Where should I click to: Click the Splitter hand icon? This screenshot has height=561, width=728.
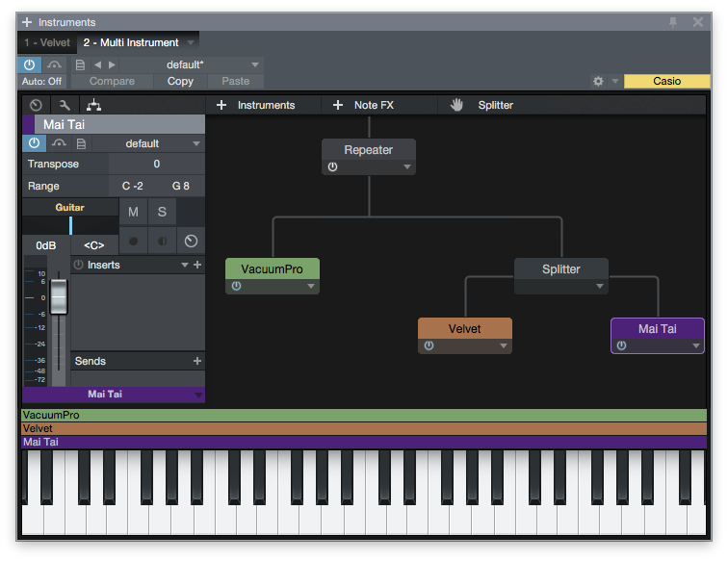(457, 105)
